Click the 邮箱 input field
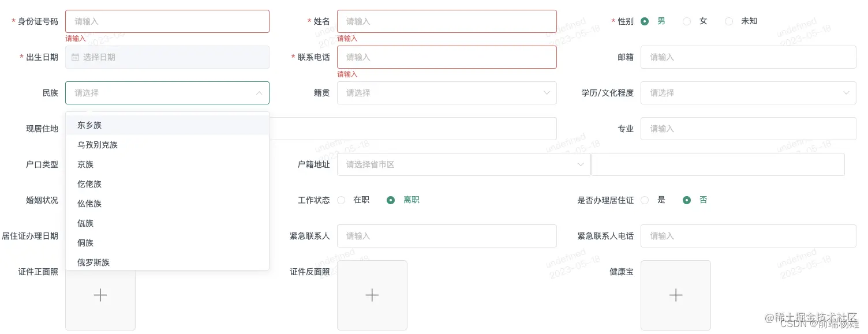 (747, 57)
